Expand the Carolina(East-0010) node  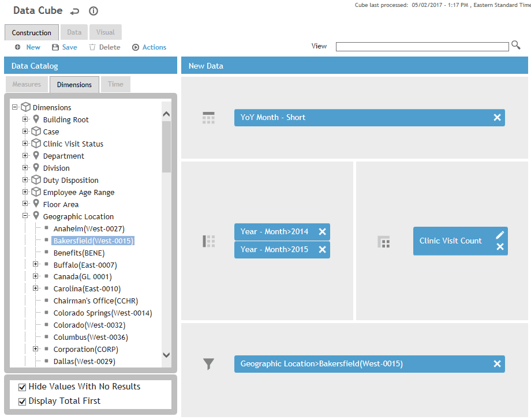pos(36,288)
